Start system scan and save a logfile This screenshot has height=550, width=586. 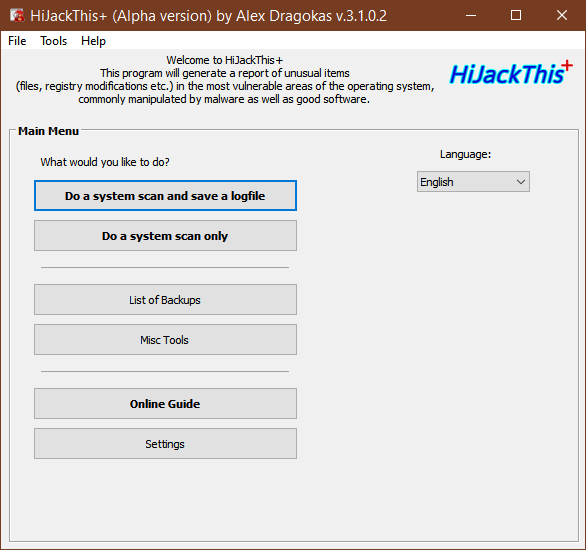coord(165,196)
